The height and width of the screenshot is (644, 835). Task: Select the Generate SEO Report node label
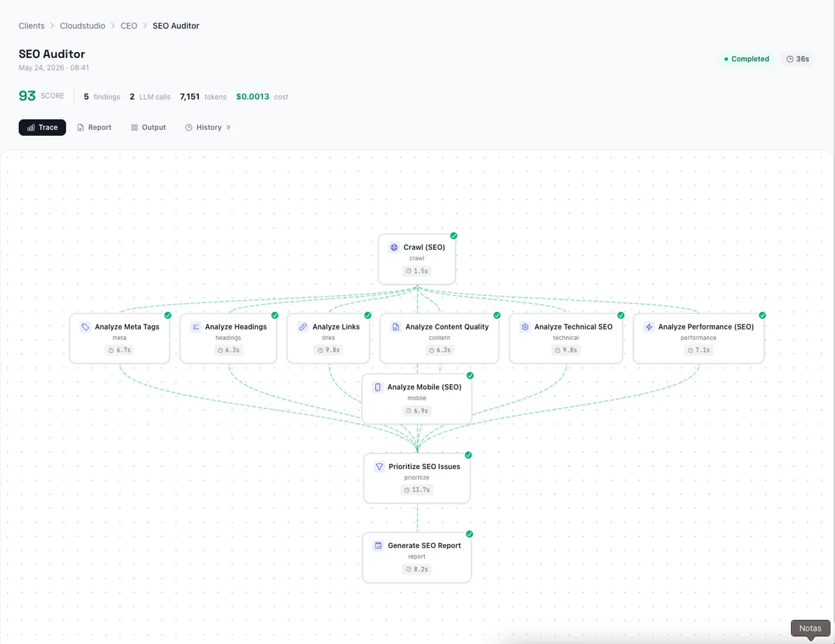coord(425,545)
